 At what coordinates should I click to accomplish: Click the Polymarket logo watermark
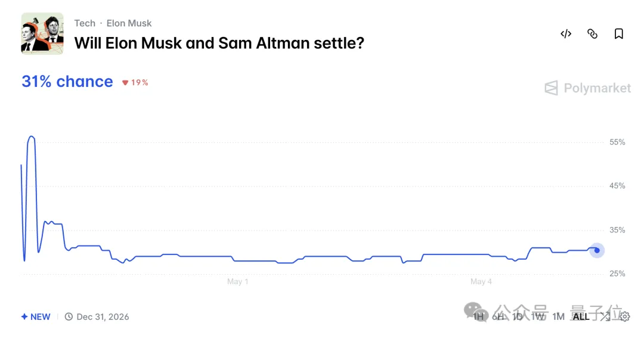[x=588, y=88]
